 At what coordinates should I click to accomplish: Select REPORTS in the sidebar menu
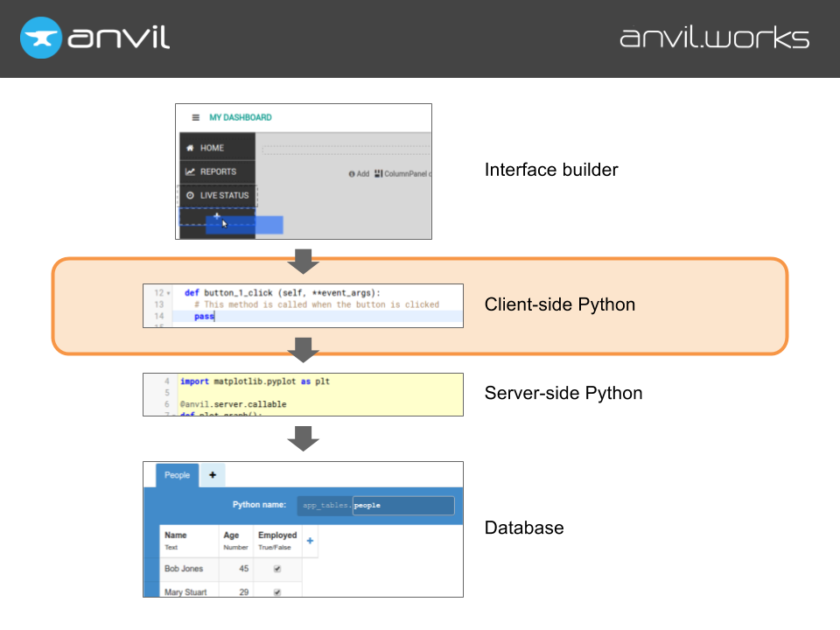218,171
